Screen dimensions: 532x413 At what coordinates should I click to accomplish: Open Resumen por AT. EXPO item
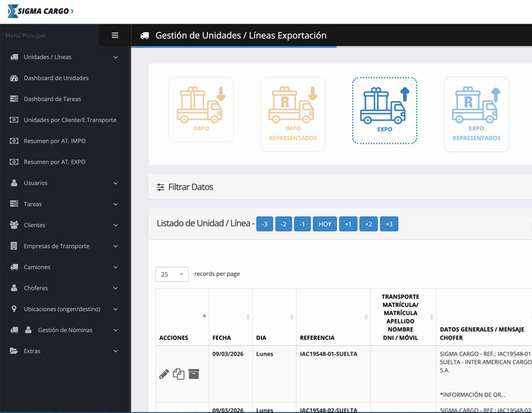pyautogui.click(x=55, y=162)
